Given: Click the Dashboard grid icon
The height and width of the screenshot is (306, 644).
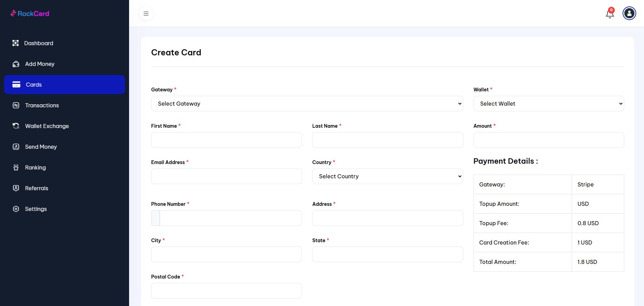Looking at the screenshot, I should tap(16, 43).
